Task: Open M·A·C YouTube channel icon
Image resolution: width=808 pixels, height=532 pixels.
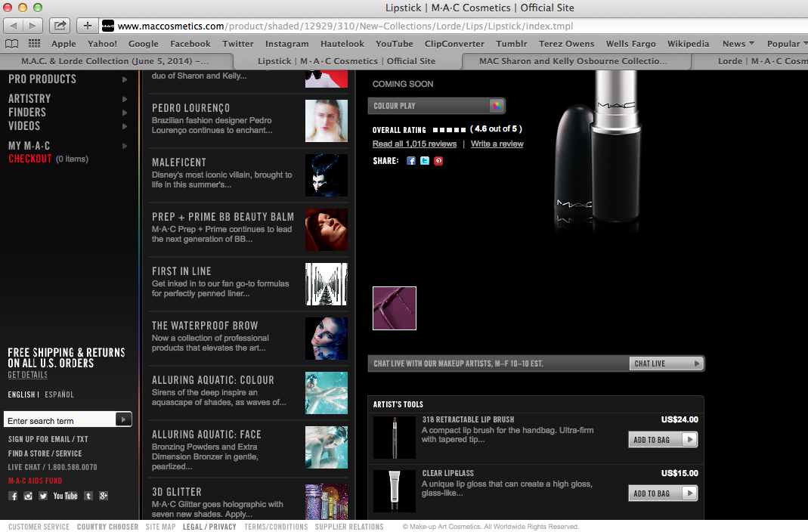Action: [66, 496]
